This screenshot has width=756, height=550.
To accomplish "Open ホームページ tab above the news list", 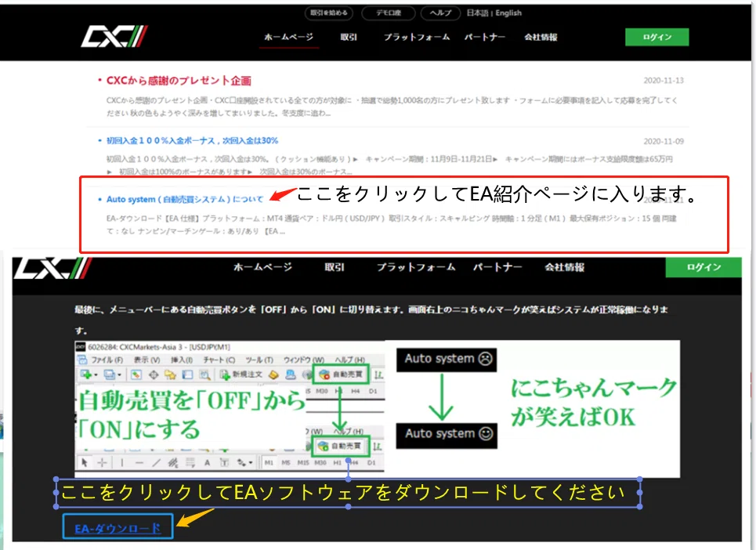I will tap(289, 37).
